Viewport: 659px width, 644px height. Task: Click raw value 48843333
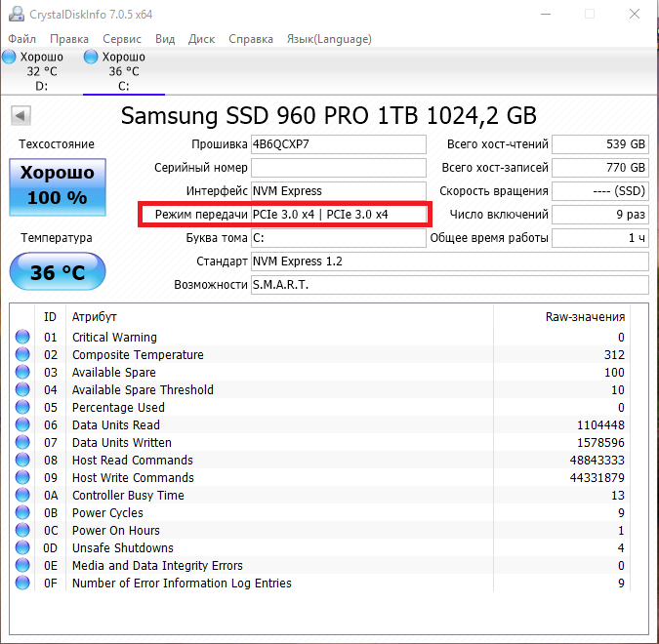pos(597,460)
